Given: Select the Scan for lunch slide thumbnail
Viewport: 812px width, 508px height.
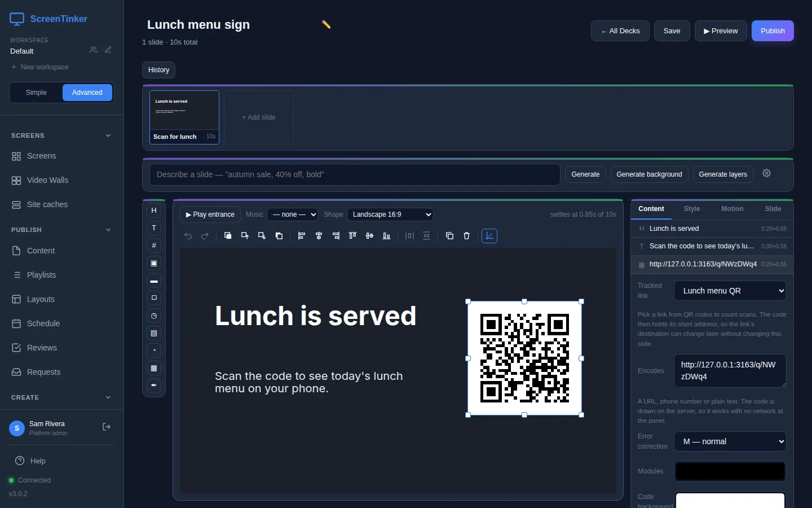Looking at the screenshot, I should click(x=184, y=117).
